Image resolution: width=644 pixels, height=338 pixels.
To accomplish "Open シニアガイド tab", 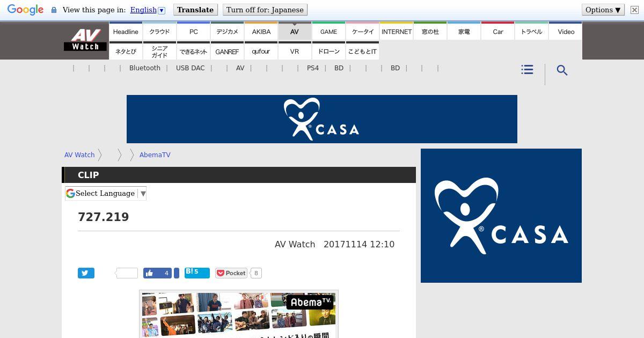I will (159, 51).
